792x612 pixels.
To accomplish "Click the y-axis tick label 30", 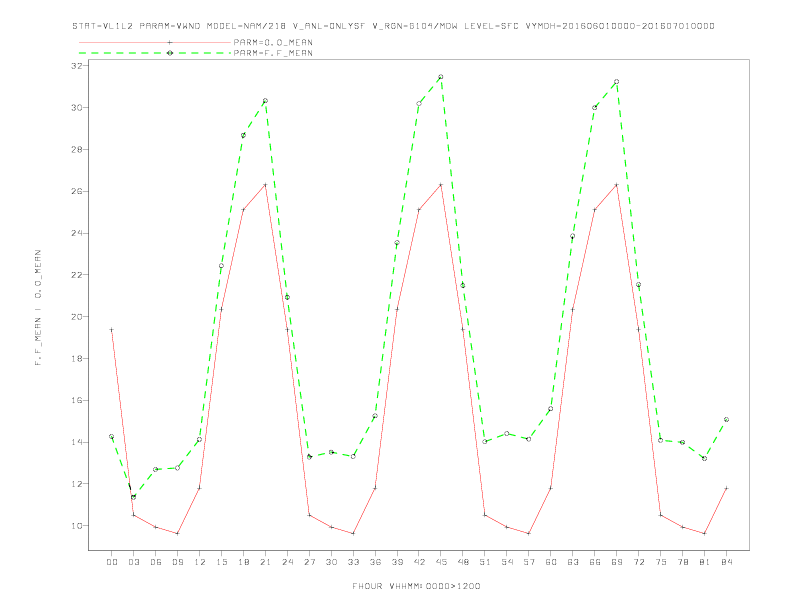I will [x=77, y=108].
